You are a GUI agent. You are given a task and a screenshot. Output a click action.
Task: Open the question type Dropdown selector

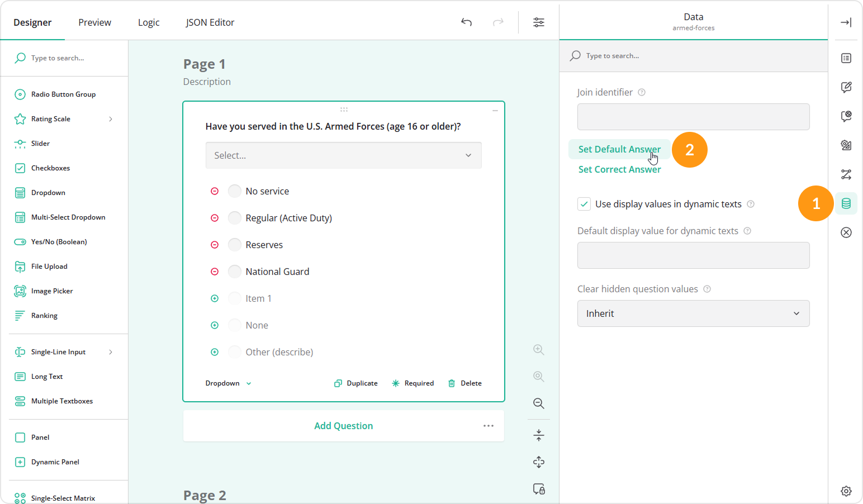pos(227,383)
